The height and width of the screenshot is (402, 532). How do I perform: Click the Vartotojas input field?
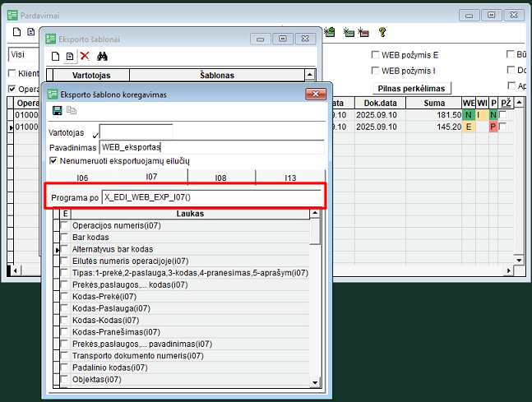coord(136,132)
